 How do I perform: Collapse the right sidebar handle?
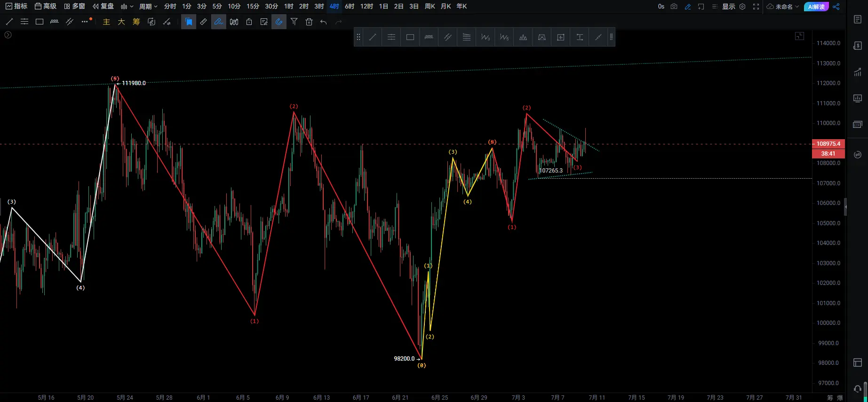click(x=845, y=207)
